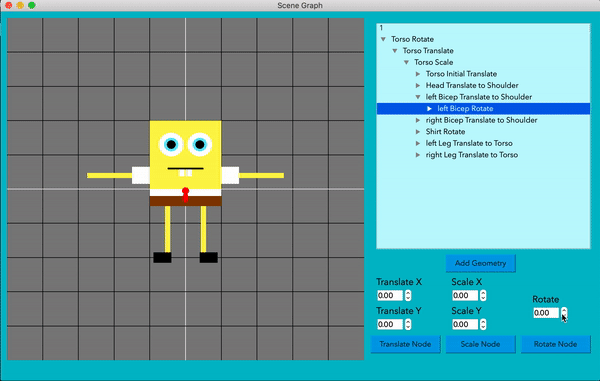Click the Translate X value field
The image size is (600, 381).
(390, 295)
